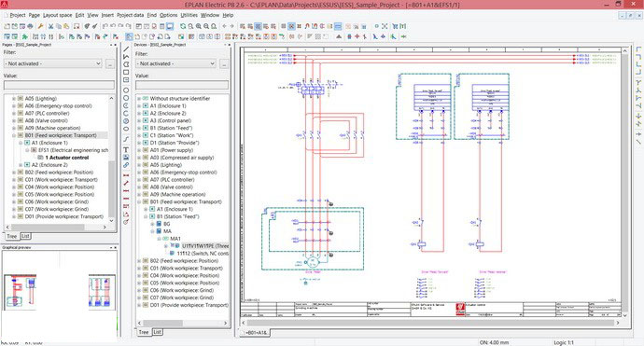
Task: Select the Ellipse drawing tool
Action: click(126, 129)
